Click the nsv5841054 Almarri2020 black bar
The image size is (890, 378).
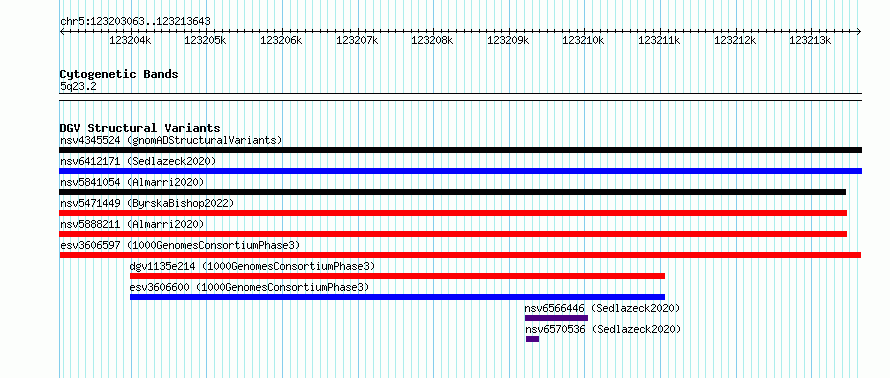452,192
